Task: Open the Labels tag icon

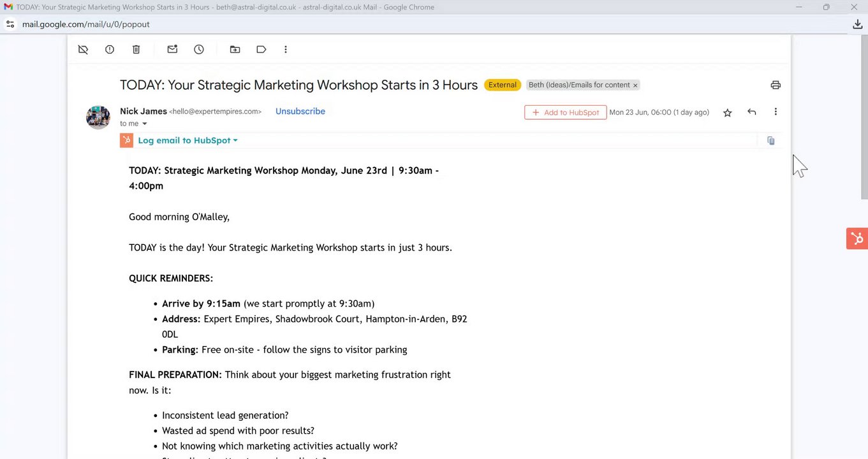Action: [x=261, y=49]
